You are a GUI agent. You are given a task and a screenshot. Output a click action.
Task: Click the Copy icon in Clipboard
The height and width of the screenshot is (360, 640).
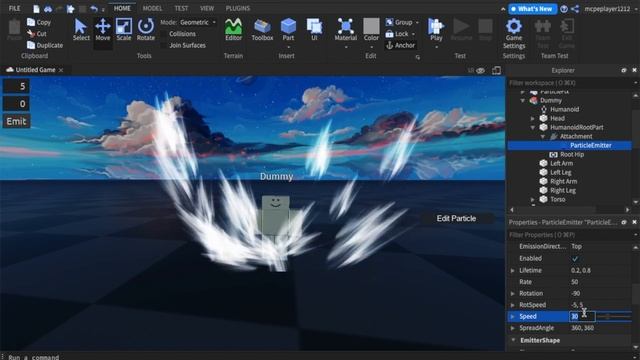[31, 22]
